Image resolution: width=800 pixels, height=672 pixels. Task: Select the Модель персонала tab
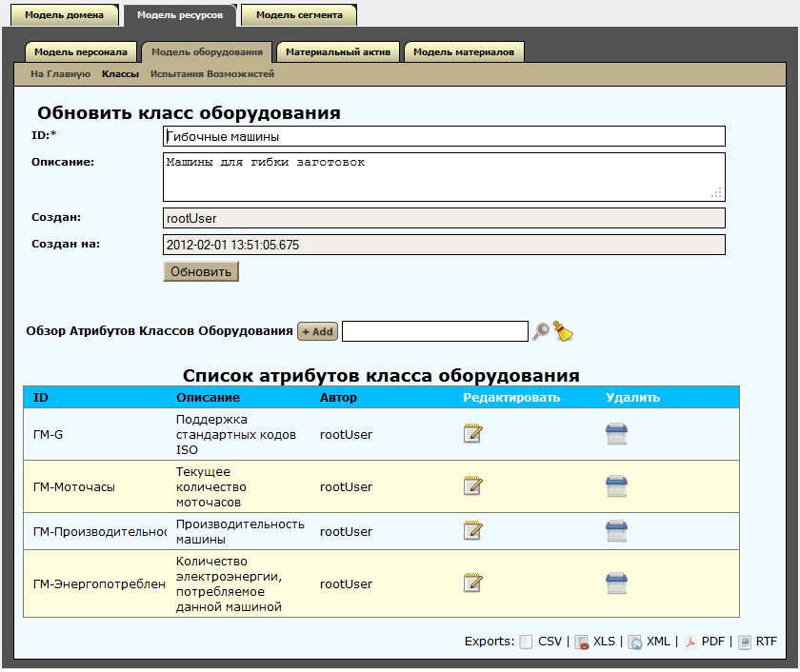pos(81,52)
